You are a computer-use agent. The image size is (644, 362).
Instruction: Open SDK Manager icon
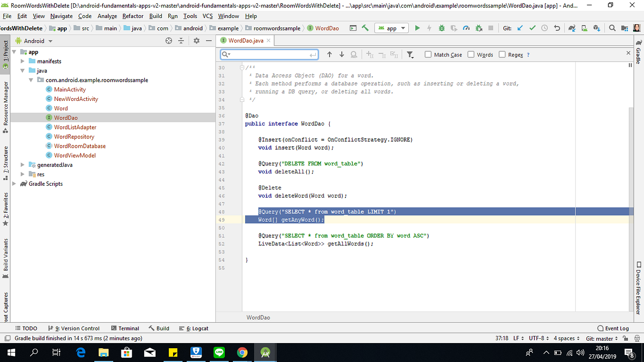click(x=597, y=28)
